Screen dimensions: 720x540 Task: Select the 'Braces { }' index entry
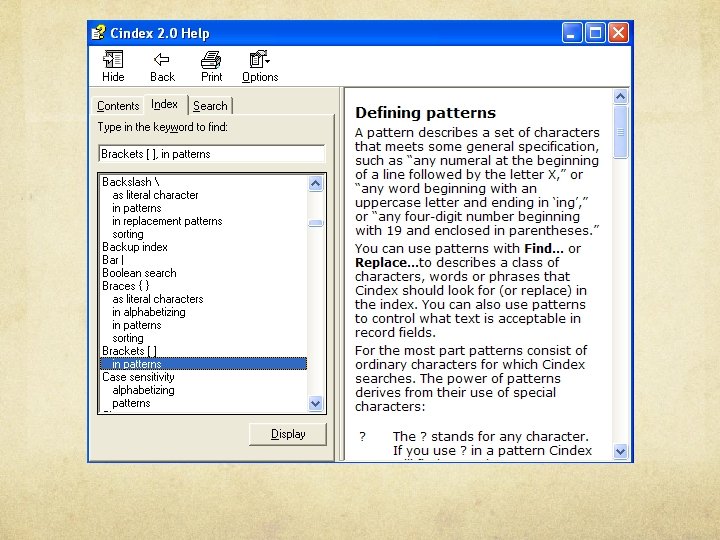coord(126,286)
